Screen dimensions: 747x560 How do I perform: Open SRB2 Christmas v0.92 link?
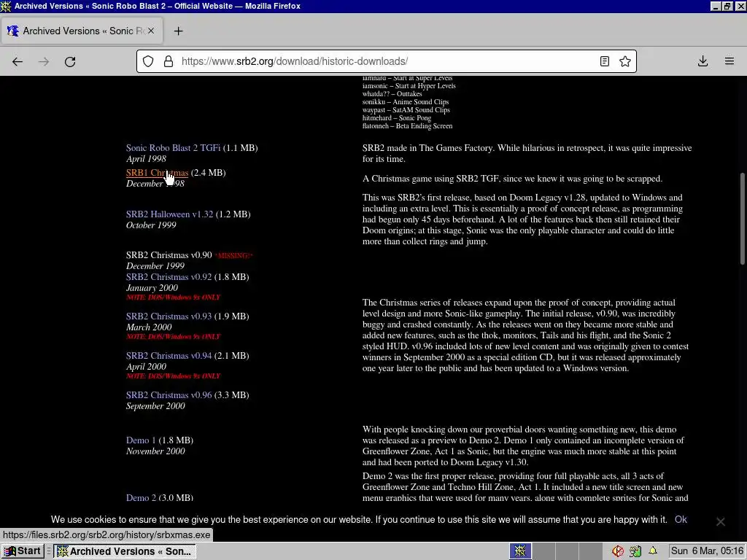(x=169, y=277)
